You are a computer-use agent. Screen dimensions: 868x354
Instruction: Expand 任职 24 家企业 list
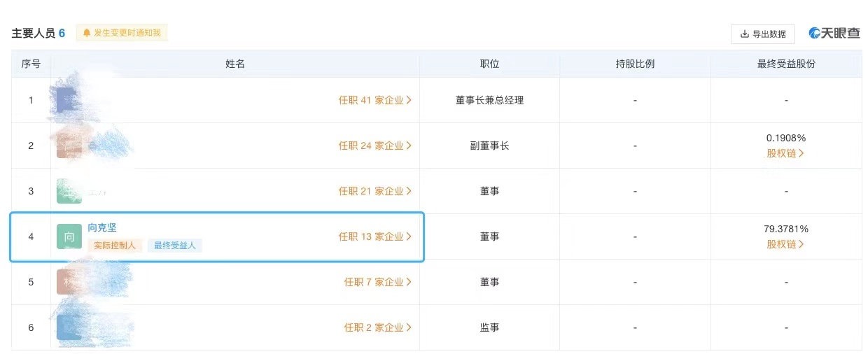(375, 146)
